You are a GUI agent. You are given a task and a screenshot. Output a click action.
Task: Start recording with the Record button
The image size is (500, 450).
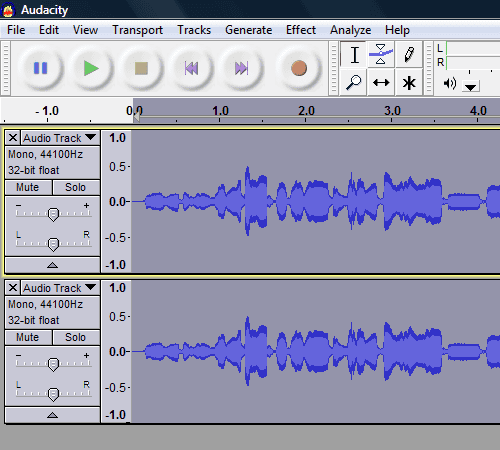(x=299, y=68)
